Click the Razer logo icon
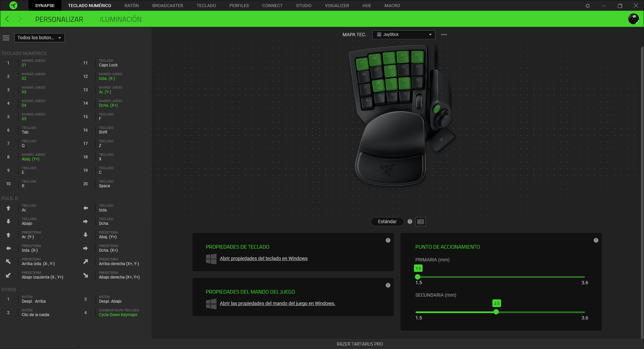Viewport: 644px width, 349px height. 13,5
